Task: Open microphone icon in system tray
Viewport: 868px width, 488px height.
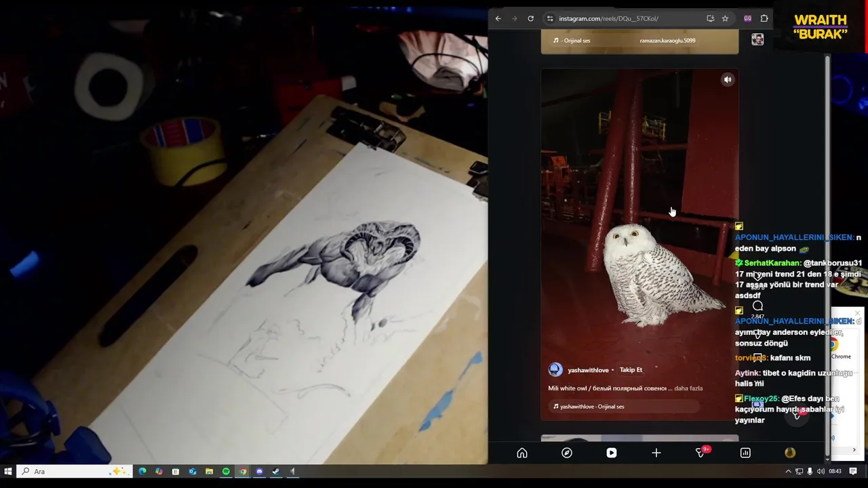Action: coord(810,471)
